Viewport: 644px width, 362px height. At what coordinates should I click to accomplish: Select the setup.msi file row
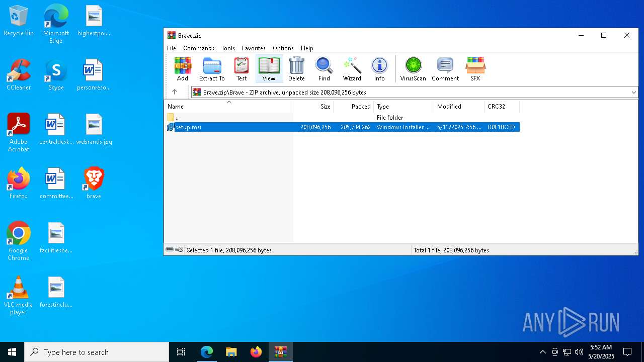point(342,127)
